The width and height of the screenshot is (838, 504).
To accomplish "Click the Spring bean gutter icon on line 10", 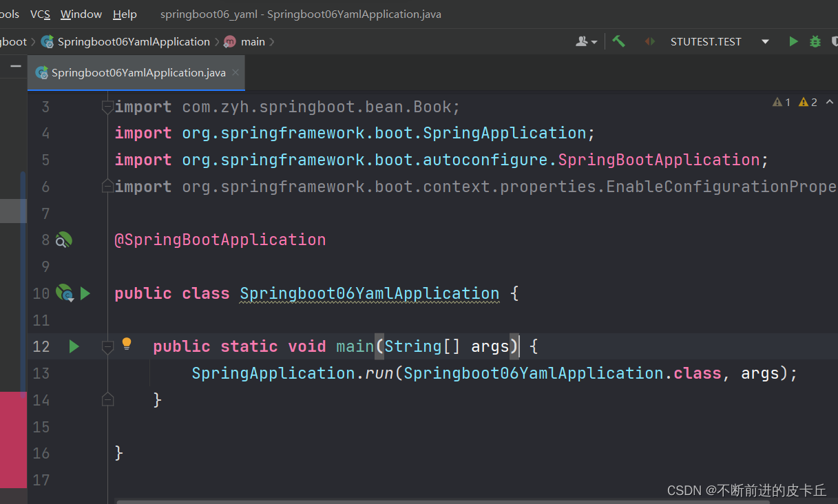I will pos(64,293).
